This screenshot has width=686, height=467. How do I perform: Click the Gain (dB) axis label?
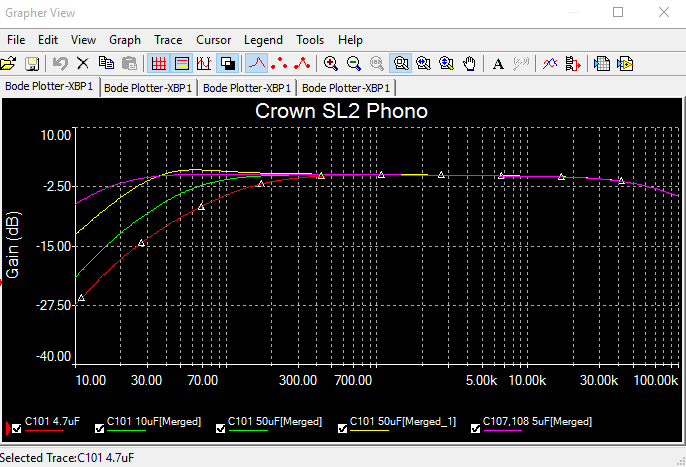click(x=13, y=245)
